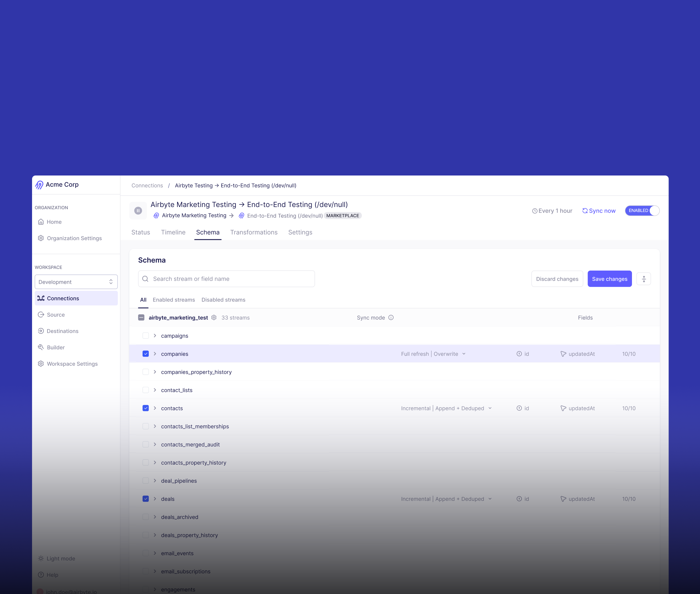Click the airbyte_marketing_test namespace gear icon

(x=214, y=318)
